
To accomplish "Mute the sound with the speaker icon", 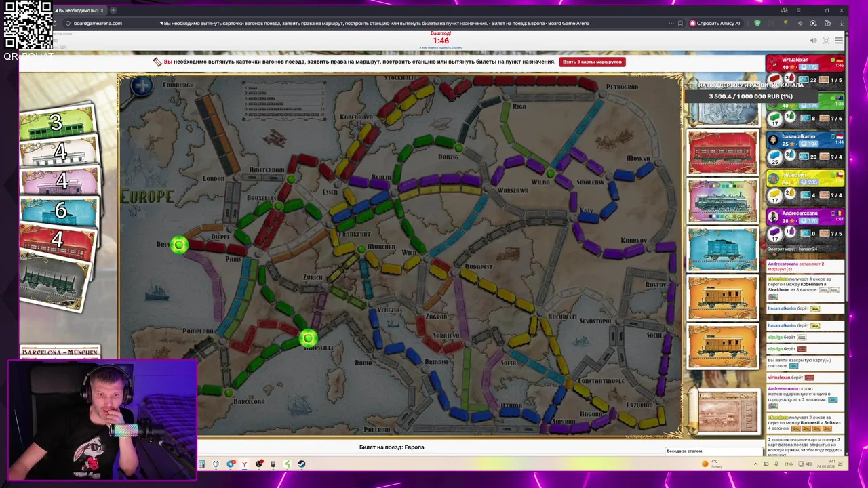I will pyautogui.click(x=813, y=41).
